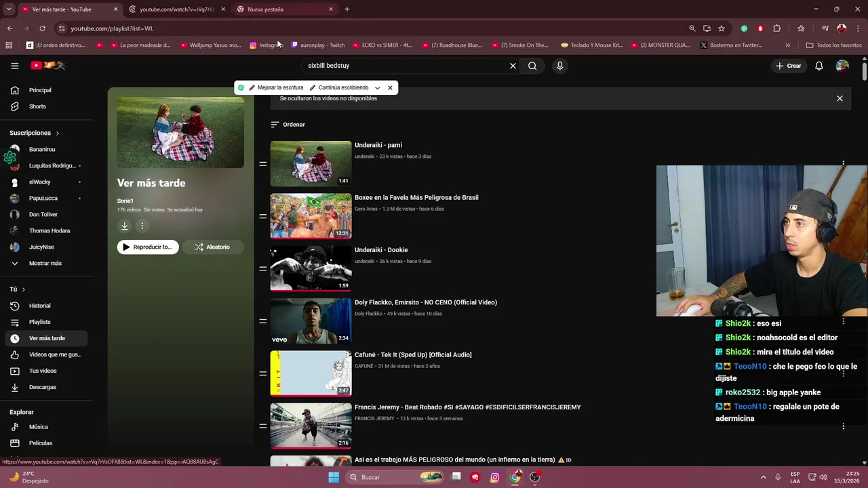Shuffle playlist with Aleatorio button
Screen dimensions: 868x488
tap(213, 247)
